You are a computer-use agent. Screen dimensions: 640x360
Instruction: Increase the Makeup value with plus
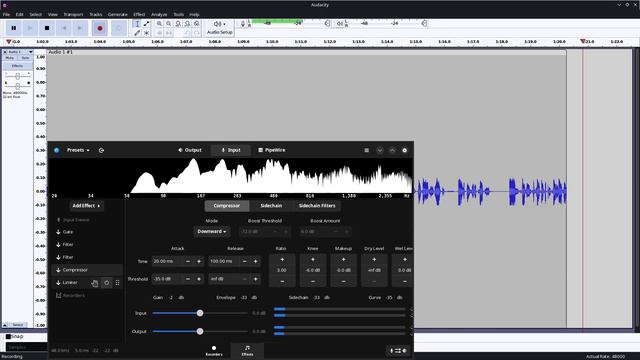(x=343, y=260)
